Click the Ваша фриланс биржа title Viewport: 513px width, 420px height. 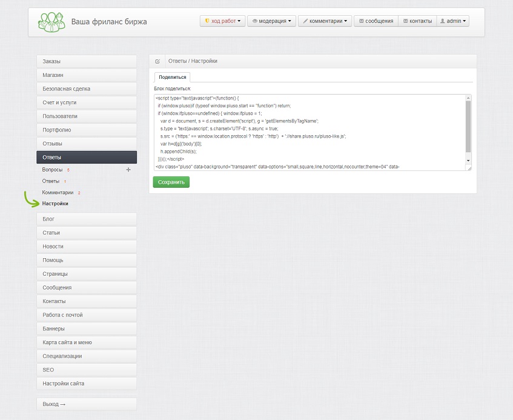pyautogui.click(x=109, y=22)
